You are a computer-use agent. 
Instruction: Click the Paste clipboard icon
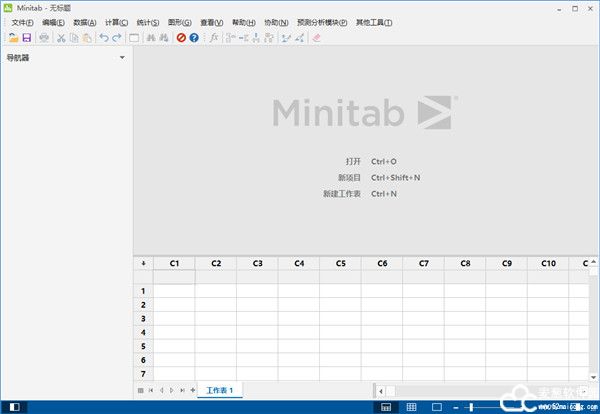87,37
